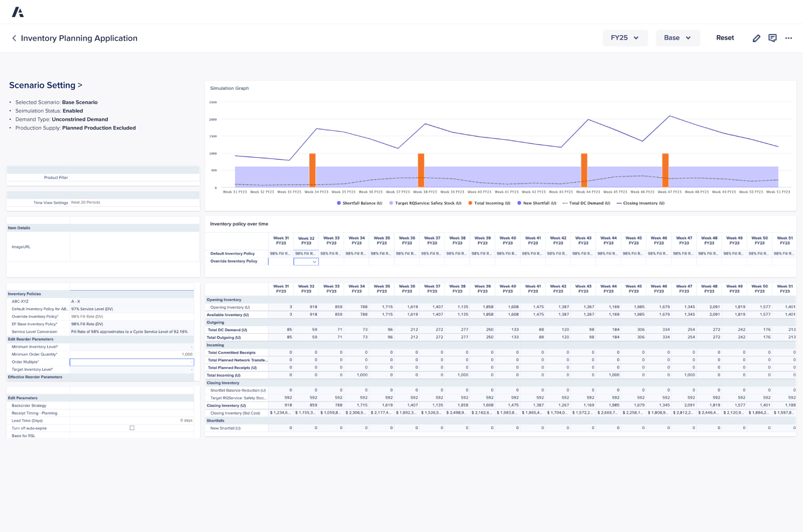Open edit mode with the pencil icon

click(756, 38)
